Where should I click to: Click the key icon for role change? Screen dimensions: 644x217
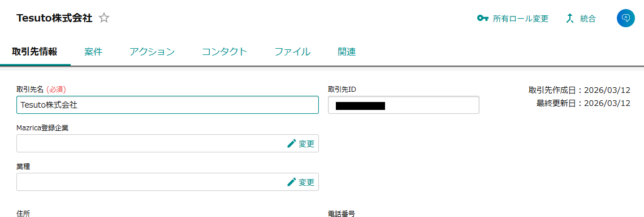click(x=483, y=19)
